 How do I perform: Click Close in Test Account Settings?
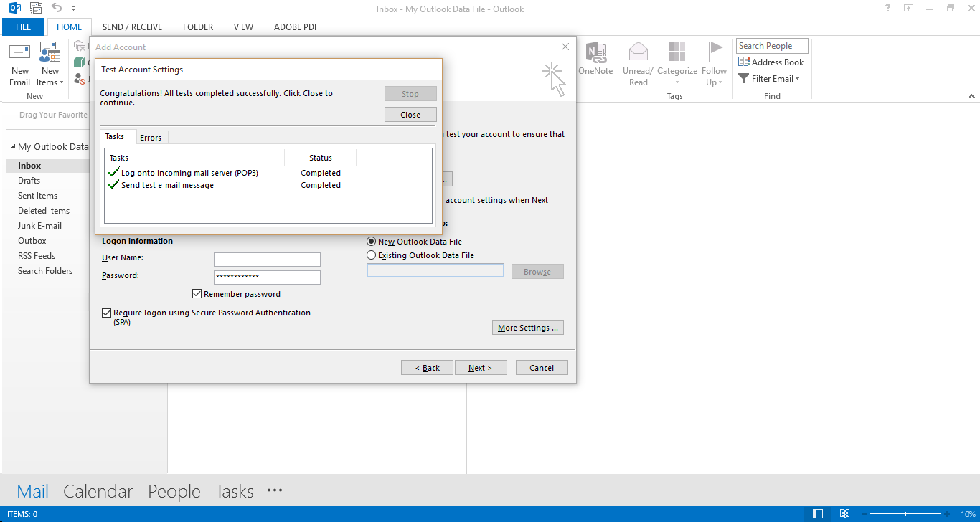click(410, 115)
